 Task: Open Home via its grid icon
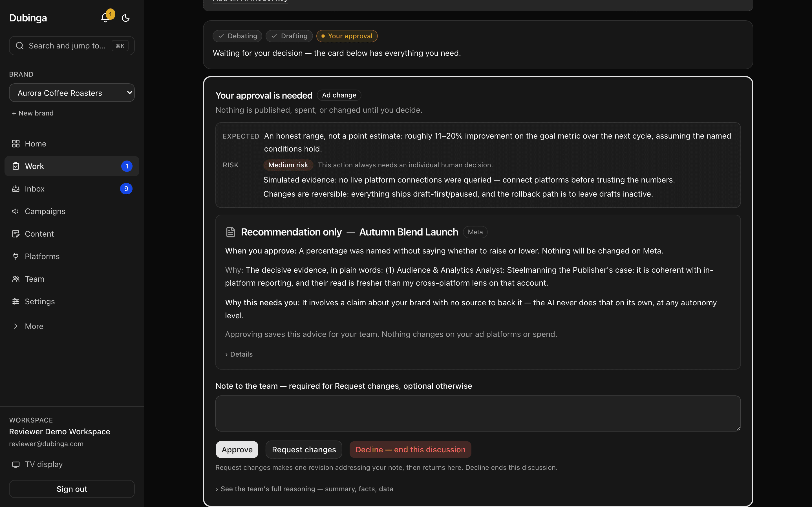point(16,144)
